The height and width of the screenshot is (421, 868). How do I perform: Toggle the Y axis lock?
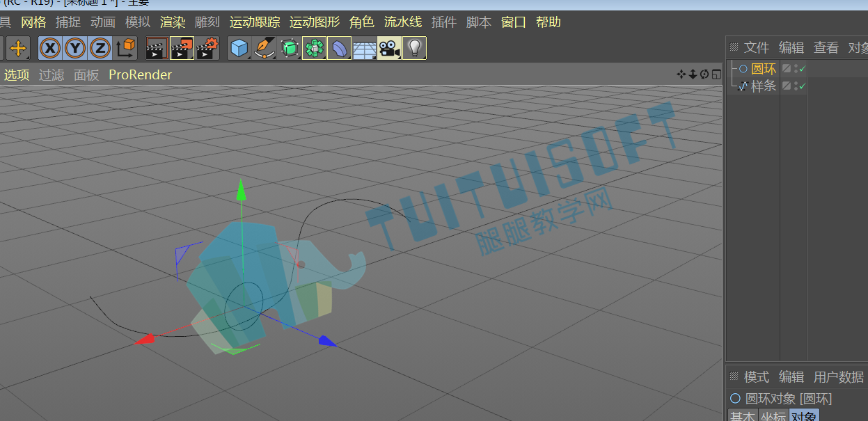click(x=75, y=48)
